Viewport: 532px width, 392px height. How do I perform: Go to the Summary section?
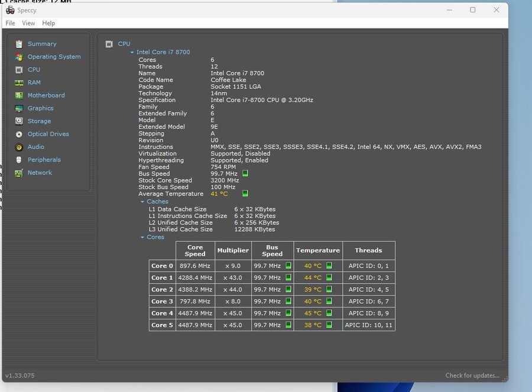coord(42,44)
